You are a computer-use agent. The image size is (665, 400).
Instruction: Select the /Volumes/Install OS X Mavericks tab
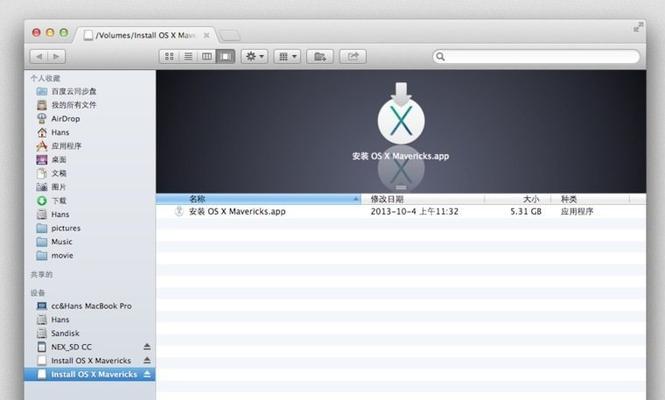click(144, 35)
